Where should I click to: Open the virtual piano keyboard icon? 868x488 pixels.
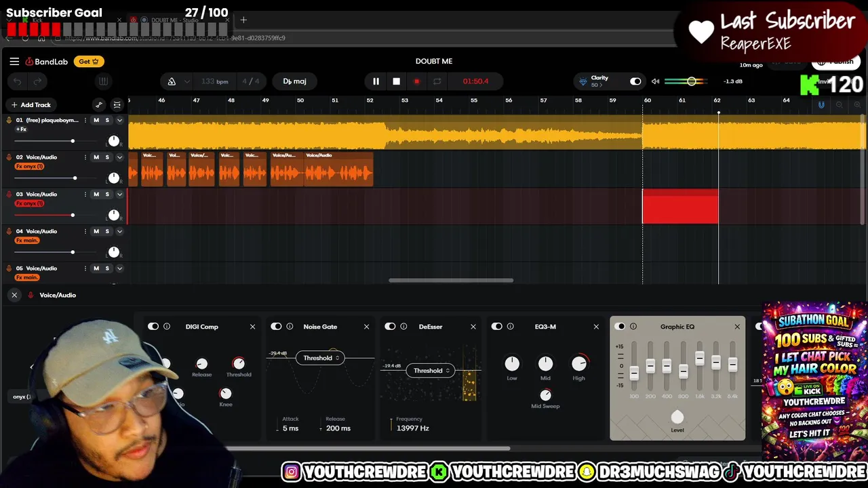[x=103, y=81]
